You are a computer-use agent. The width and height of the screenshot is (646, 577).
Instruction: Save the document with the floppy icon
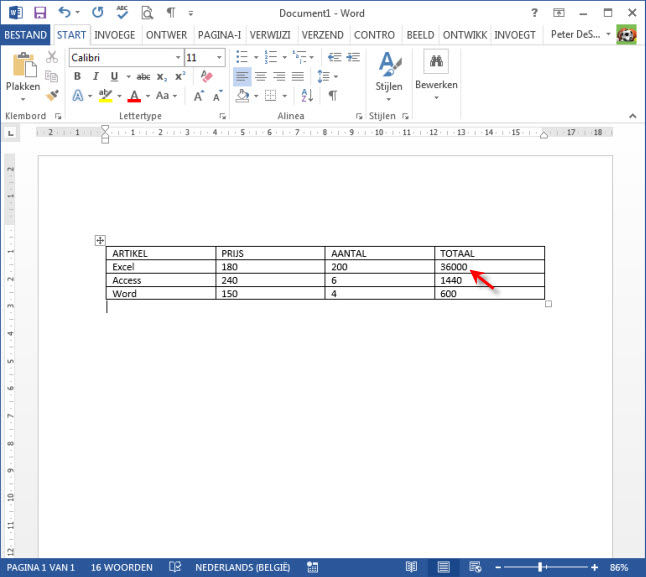click(40, 12)
